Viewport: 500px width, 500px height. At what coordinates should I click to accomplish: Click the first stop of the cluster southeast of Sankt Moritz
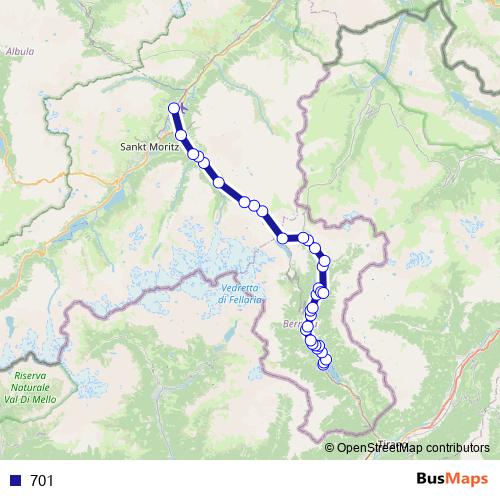(193, 154)
